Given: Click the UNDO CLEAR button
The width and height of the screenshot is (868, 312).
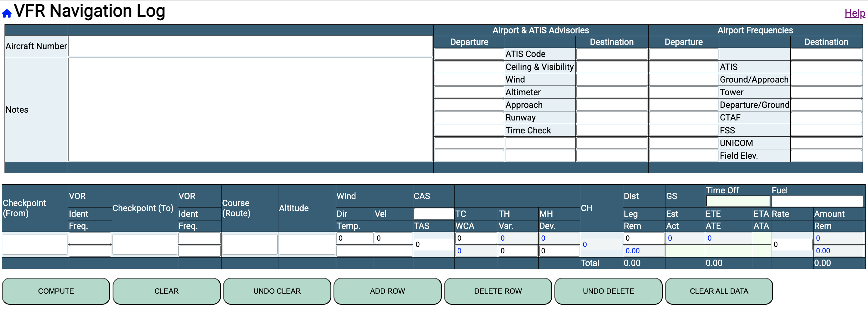Looking at the screenshot, I should pyautogui.click(x=277, y=291).
